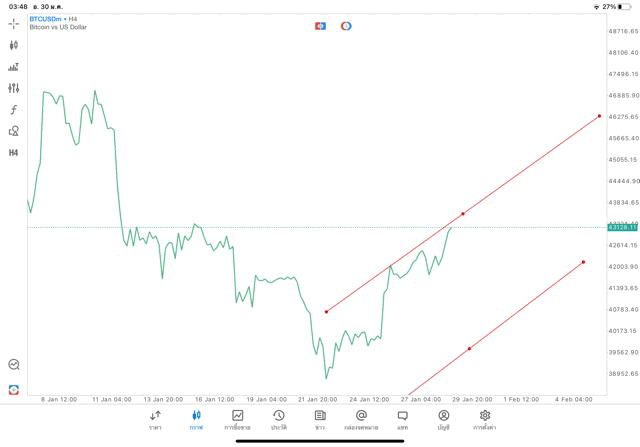Open the แชท (Chat) tab

coord(402,419)
